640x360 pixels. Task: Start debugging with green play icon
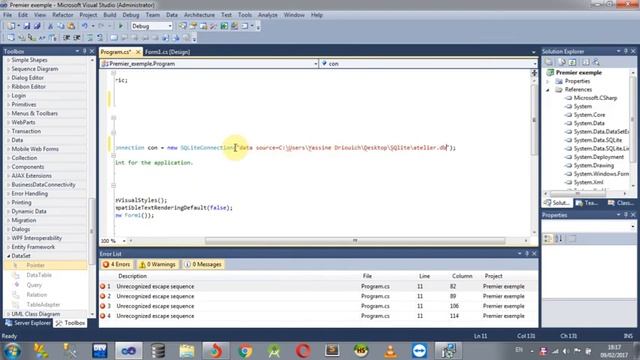pyautogui.click(x=120, y=26)
